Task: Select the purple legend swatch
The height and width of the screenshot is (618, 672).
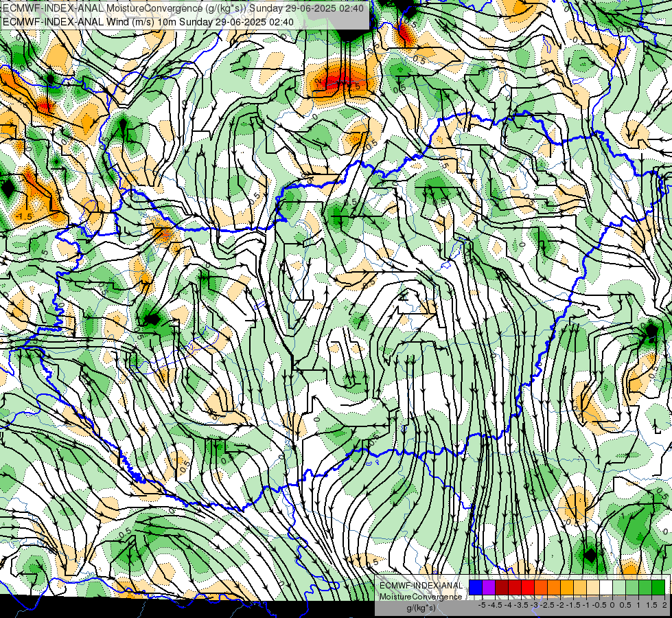Action: click(x=489, y=588)
